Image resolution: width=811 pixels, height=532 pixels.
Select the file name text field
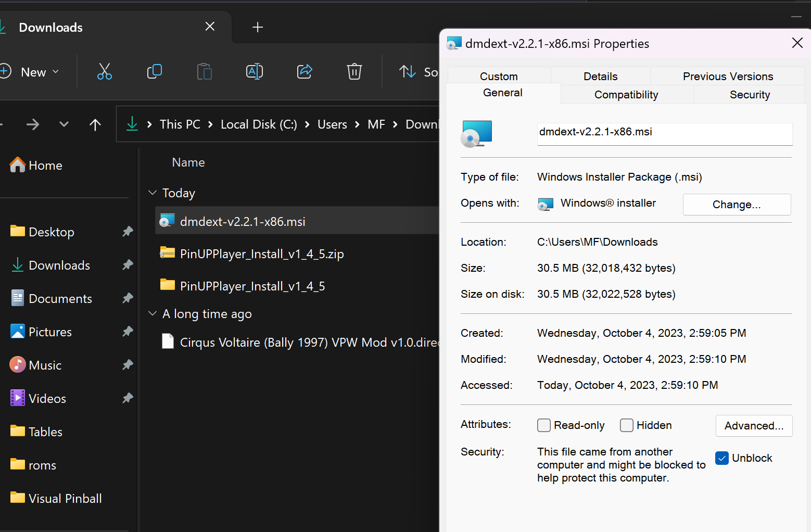pos(664,134)
